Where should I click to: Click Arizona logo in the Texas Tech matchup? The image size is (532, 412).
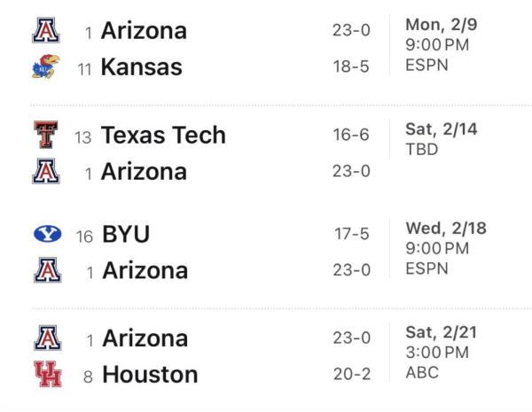43,171
